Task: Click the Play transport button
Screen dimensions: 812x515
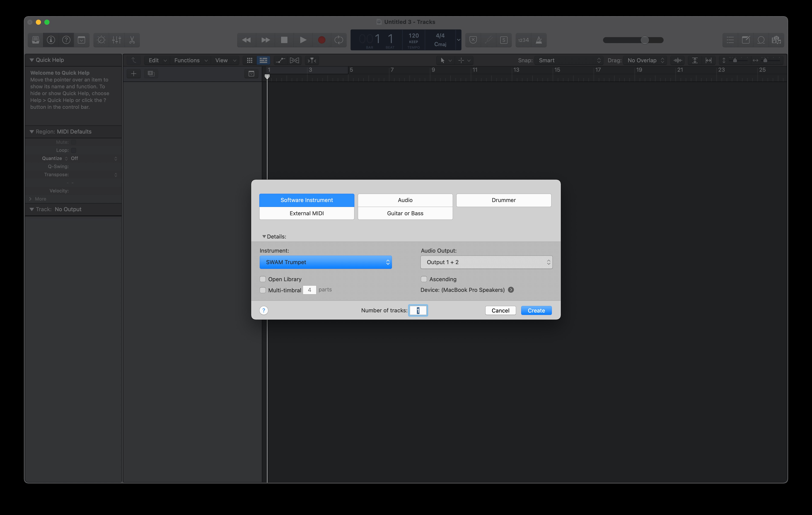Action: click(303, 40)
